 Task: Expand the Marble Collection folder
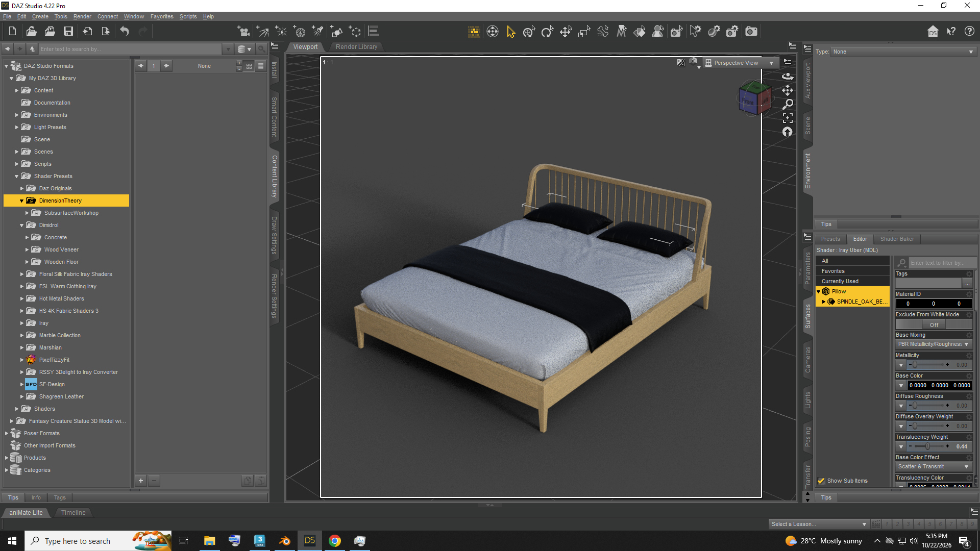pyautogui.click(x=22, y=336)
